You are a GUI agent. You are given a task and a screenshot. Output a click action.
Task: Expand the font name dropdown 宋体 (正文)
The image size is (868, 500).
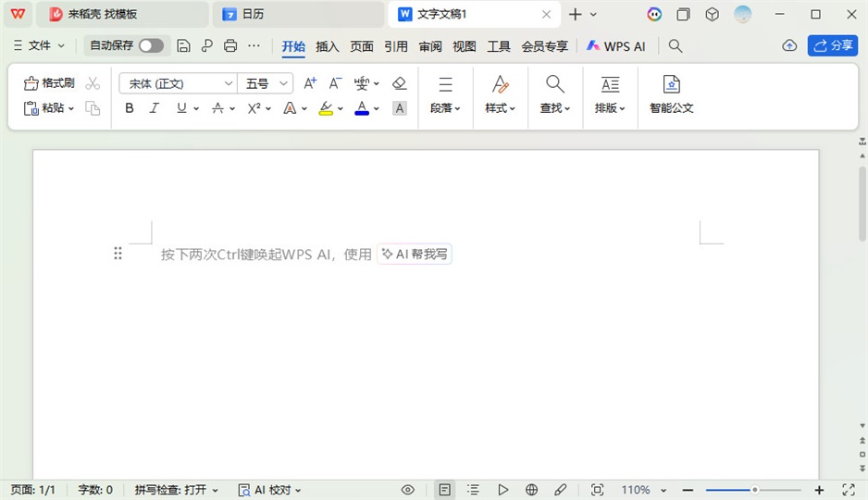coord(229,83)
